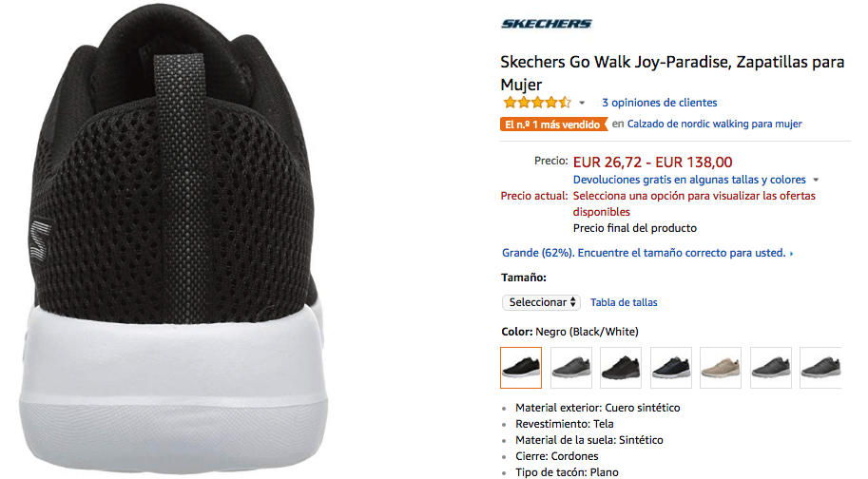Select the beige shoe color swatch
The height and width of the screenshot is (479, 868).
click(x=721, y=368)
